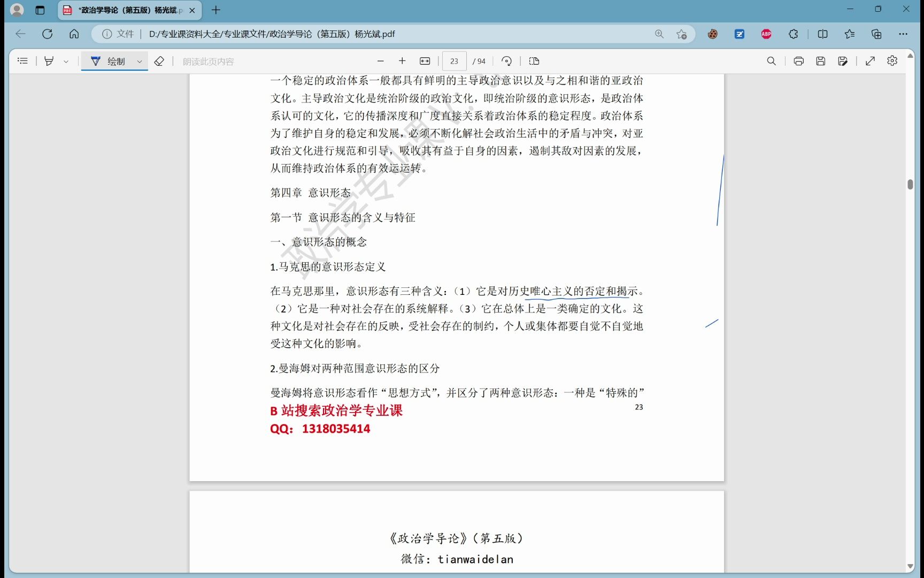Open a new browser tab

pyautogui.click(x=216, y=10)
